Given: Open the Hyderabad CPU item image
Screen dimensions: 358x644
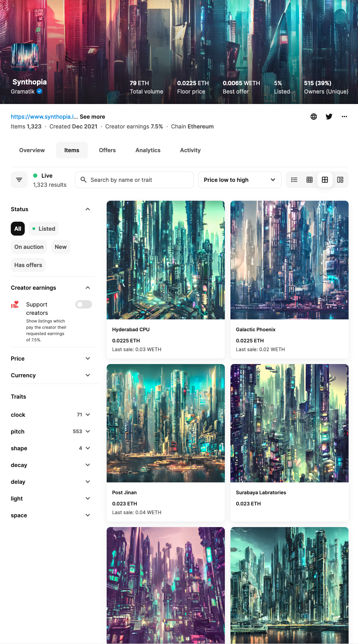Looking at the screenshot, I should [x=166, y=260].
